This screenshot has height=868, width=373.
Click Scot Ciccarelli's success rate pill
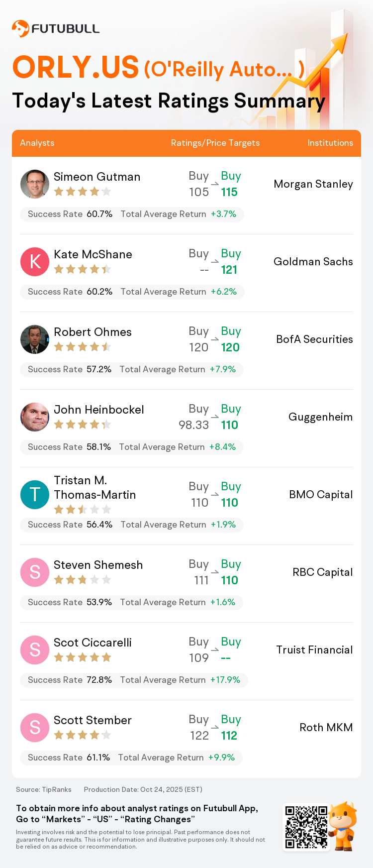pyautogui.click(x=133, y=680)
